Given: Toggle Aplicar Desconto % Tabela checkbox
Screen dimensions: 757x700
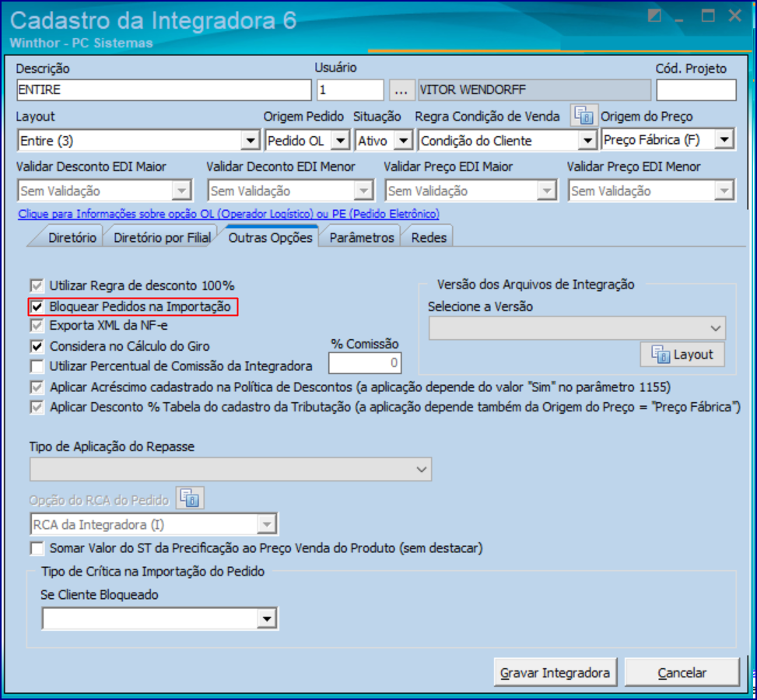Looking at the screenshot, I should pos(37,408).
